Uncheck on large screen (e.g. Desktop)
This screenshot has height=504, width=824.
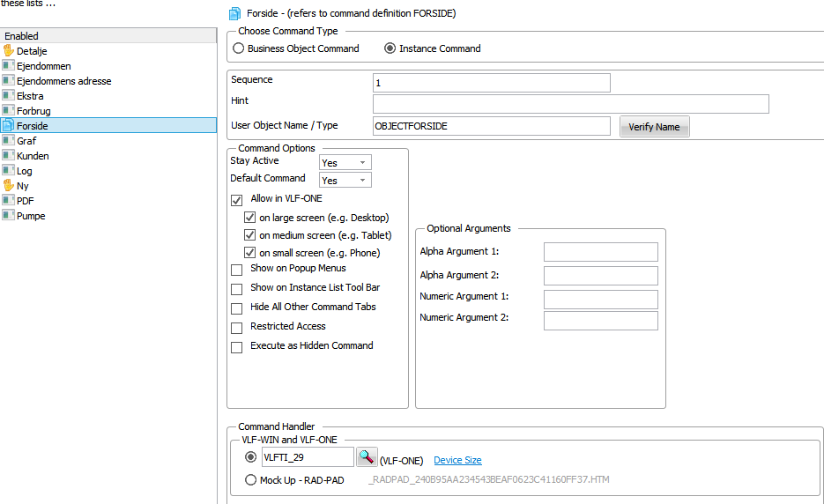249,218
